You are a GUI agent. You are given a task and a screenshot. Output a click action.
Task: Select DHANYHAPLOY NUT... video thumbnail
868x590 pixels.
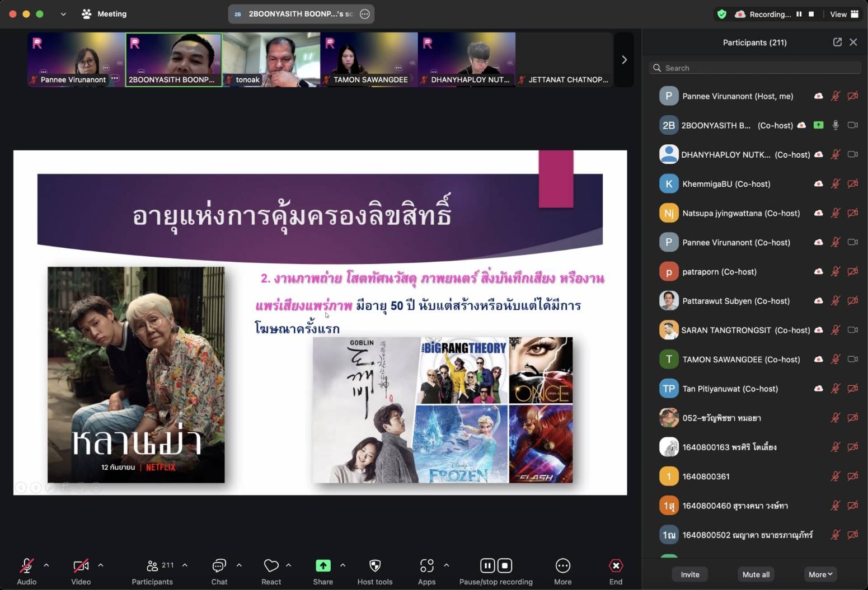coord(467,59)
